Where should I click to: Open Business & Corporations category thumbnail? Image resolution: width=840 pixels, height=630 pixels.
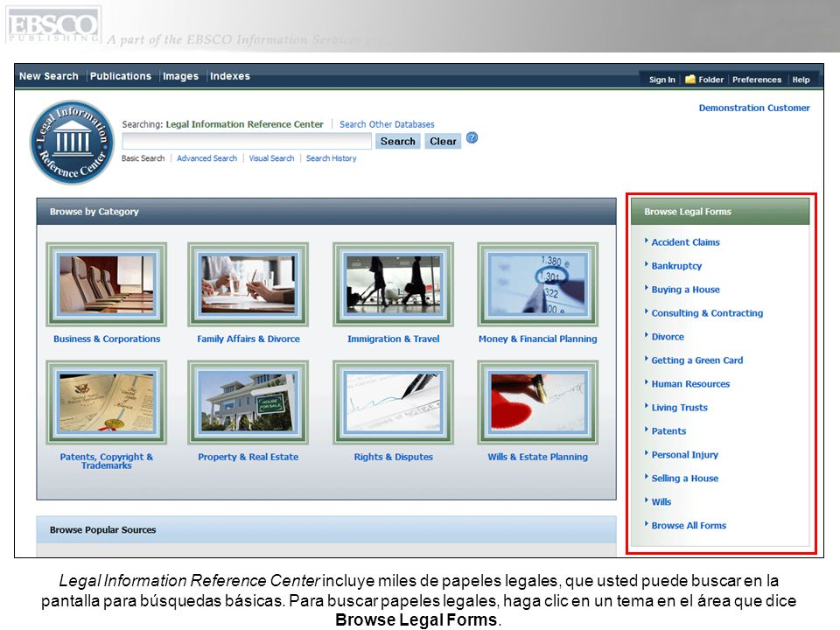[x=107, y=283]
